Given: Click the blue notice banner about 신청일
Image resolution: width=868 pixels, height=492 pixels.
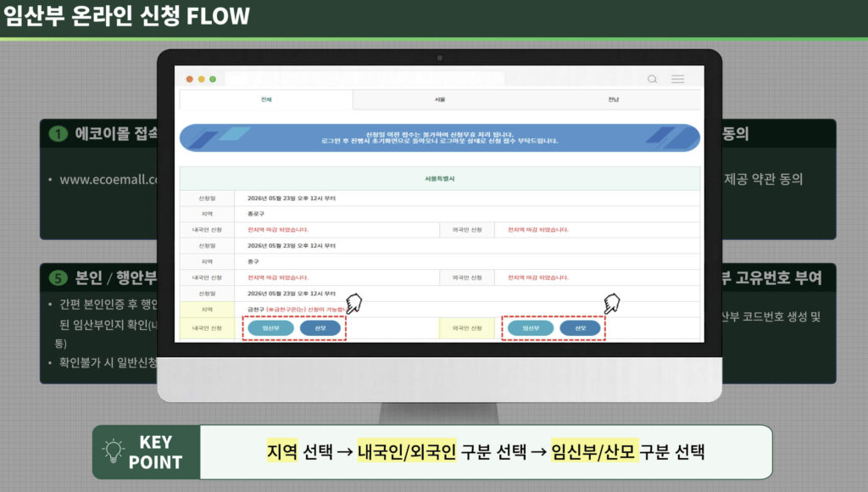Looking at the screenshot, I should (x=440, y=138).
